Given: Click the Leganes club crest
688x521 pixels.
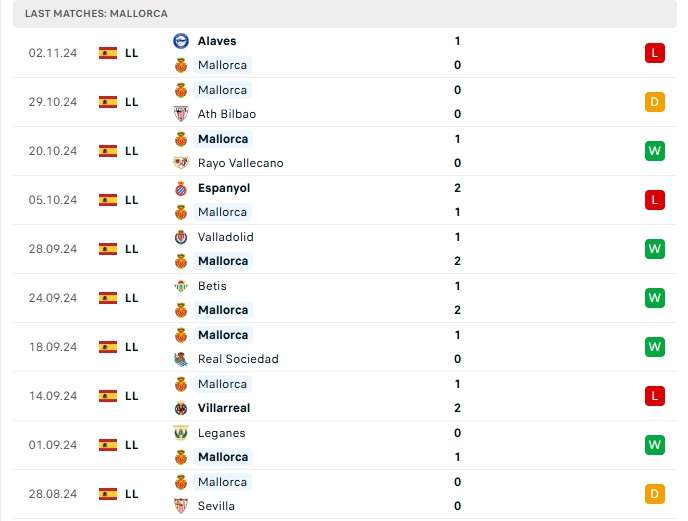Looking at the screenshot, I should click(x=181, y=433).
